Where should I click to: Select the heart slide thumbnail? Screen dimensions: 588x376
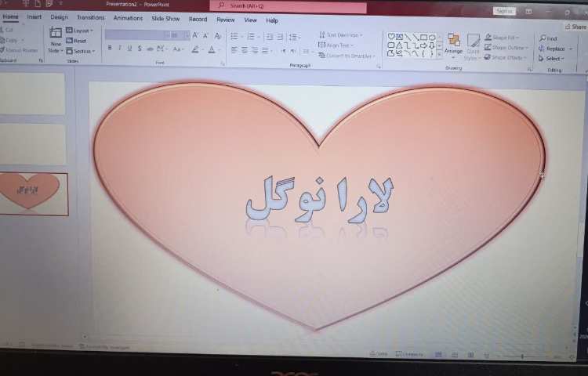coord(34,193)
